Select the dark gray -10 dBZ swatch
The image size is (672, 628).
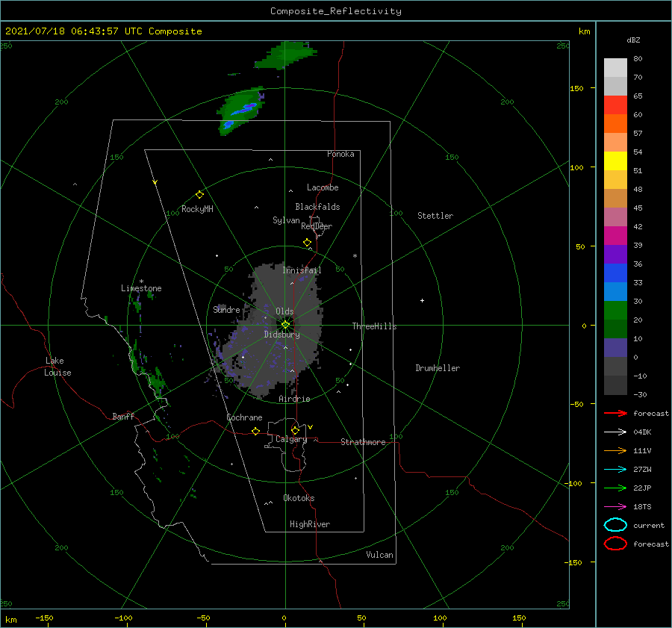click(x=615, y=385)
